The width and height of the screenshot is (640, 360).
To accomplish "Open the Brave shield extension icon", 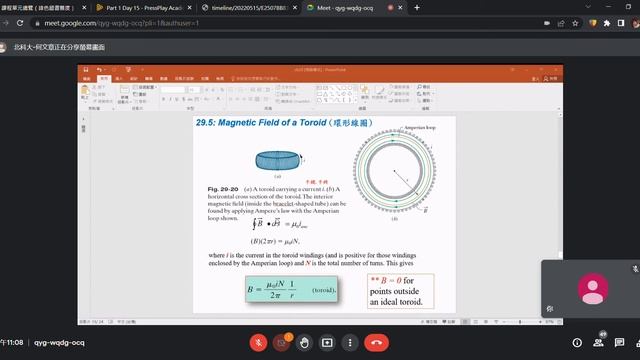I will pos(593,23).
